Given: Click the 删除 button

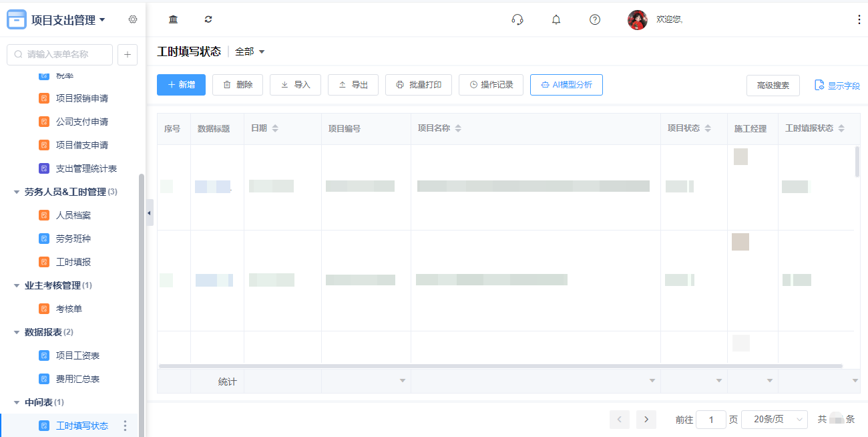Looking at the screenshot, I should pos(238,85).
